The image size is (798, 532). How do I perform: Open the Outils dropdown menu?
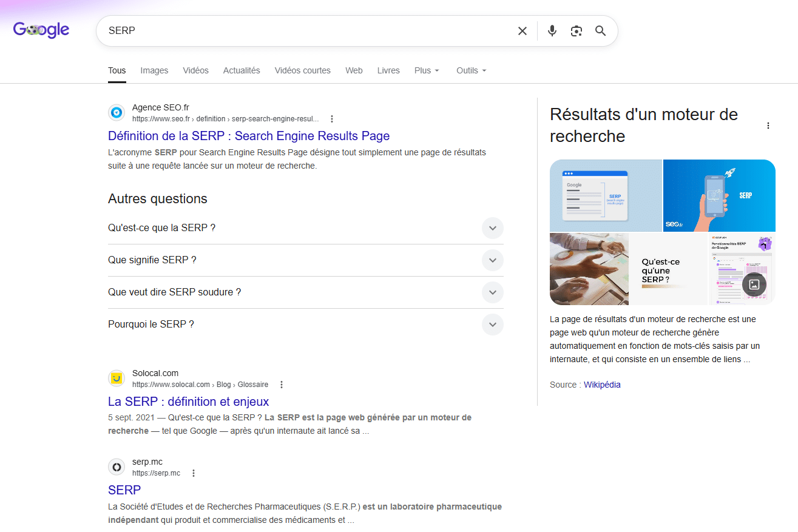(472, 70)
